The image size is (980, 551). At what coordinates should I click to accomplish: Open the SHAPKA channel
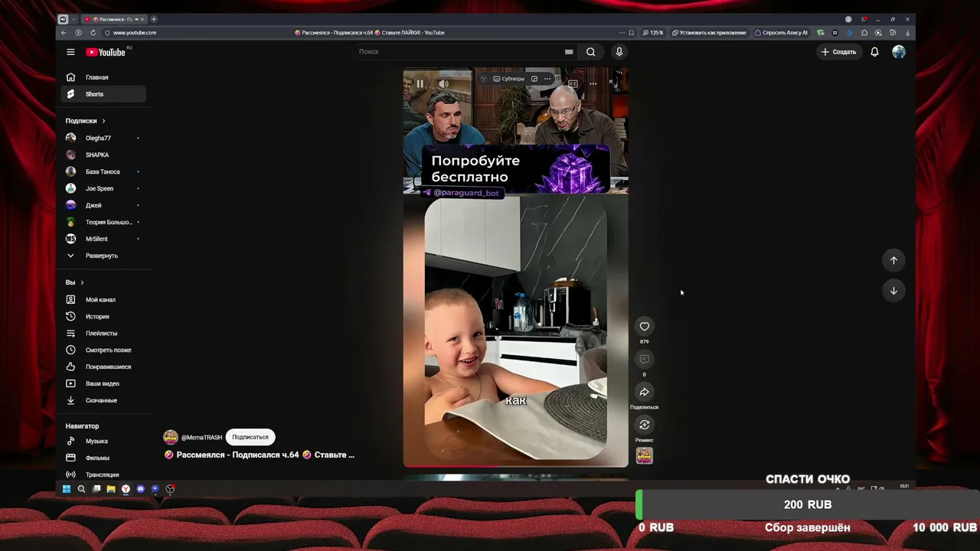pyautogui.click(x=104, y=155)
